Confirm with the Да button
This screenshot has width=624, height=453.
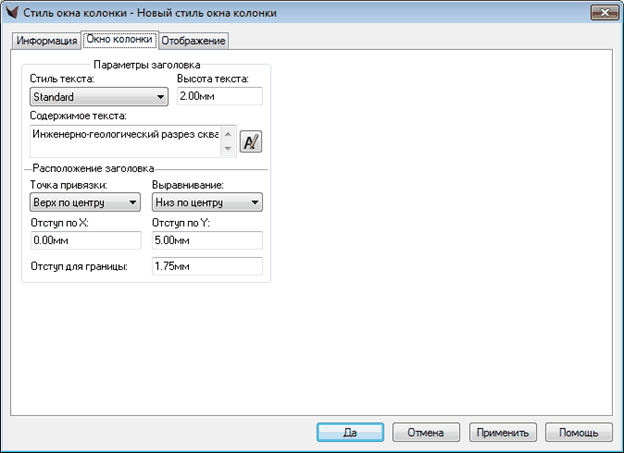click(350, 432)
